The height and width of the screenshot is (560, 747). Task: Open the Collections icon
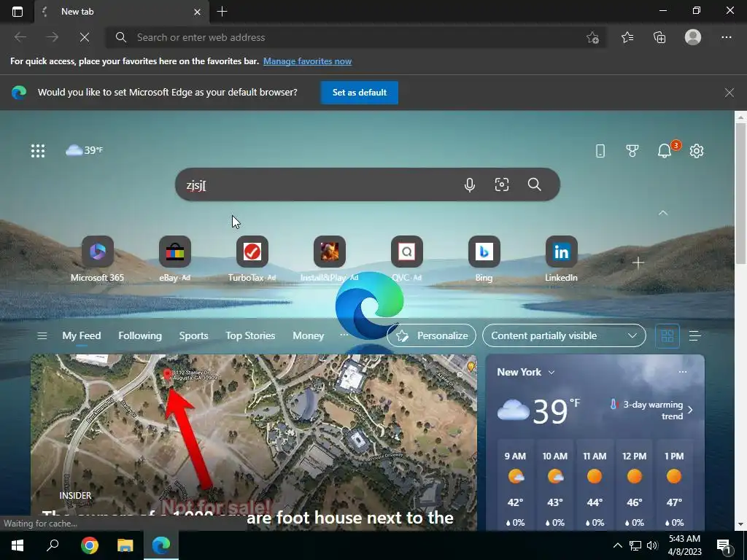659,37
